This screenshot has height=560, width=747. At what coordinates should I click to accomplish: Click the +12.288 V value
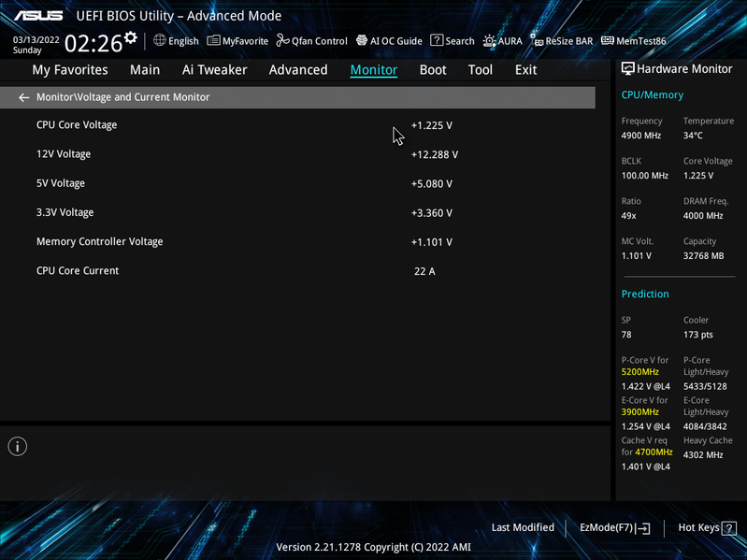tap(435, 155)
